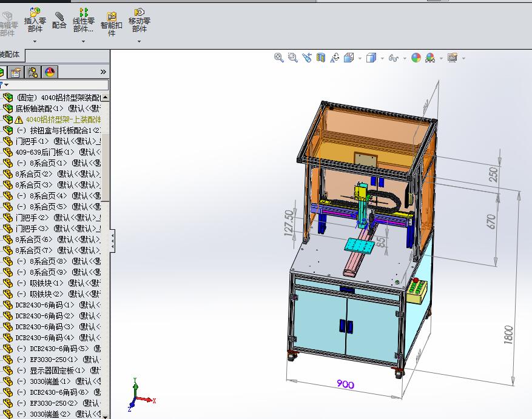Click the coordinate triad in the viewport corner
The image size is (532, 419).
point(141,395)
